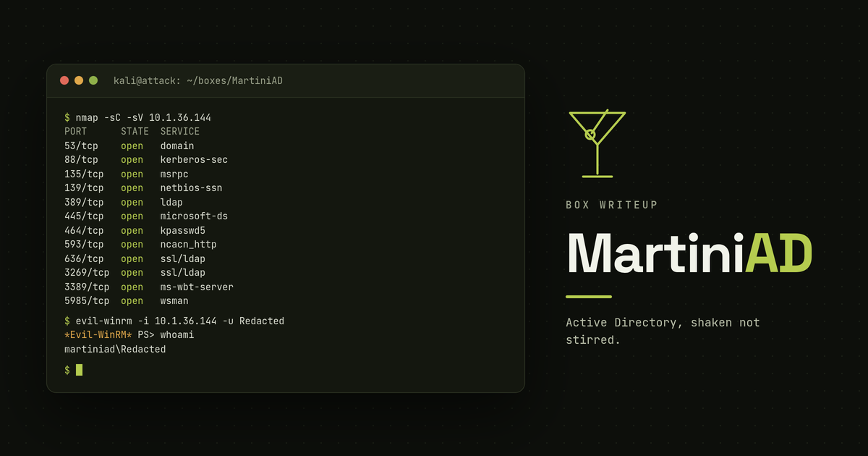The height and width of the screenshot is (456, 868).
Task: Click ssl/ldap service on 636/tcp row
Action: pyautogui.click(x=183, y=258)
